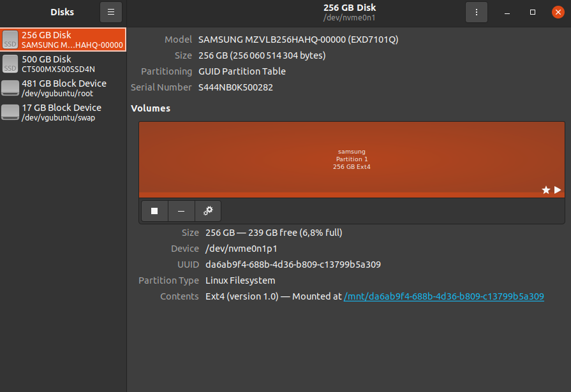This screenshot has width=571, height=392.
Task: Select the 500 GB Disk SSD icon
Action: tap(10, 64)
